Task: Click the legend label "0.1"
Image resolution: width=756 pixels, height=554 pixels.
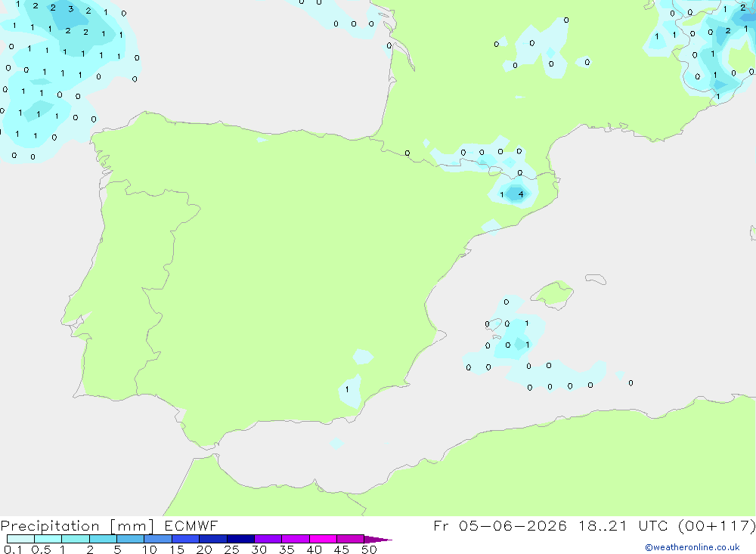Action: tap(13, 549)
